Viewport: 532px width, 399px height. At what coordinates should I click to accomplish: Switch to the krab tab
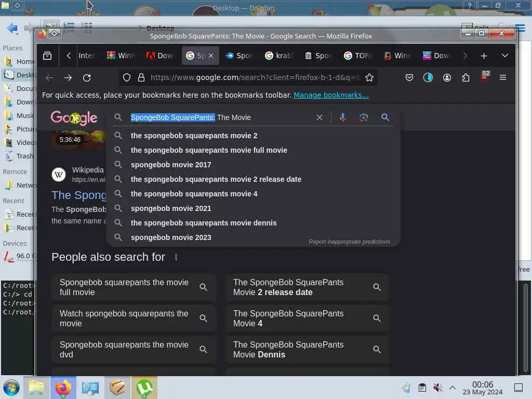coord(279,56)
